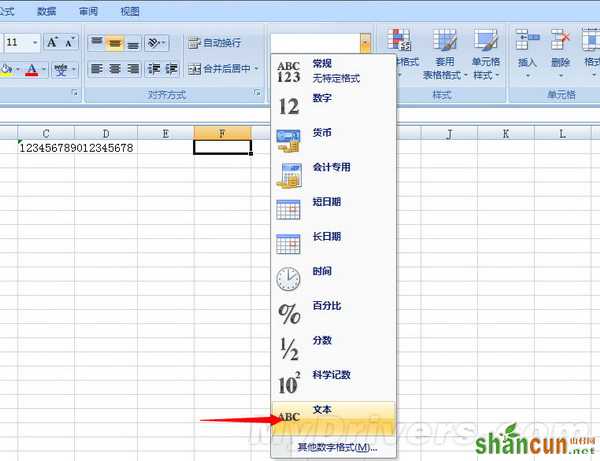Open the font size dropdown
Screen dimensions: 600x461
coord(35,42)
